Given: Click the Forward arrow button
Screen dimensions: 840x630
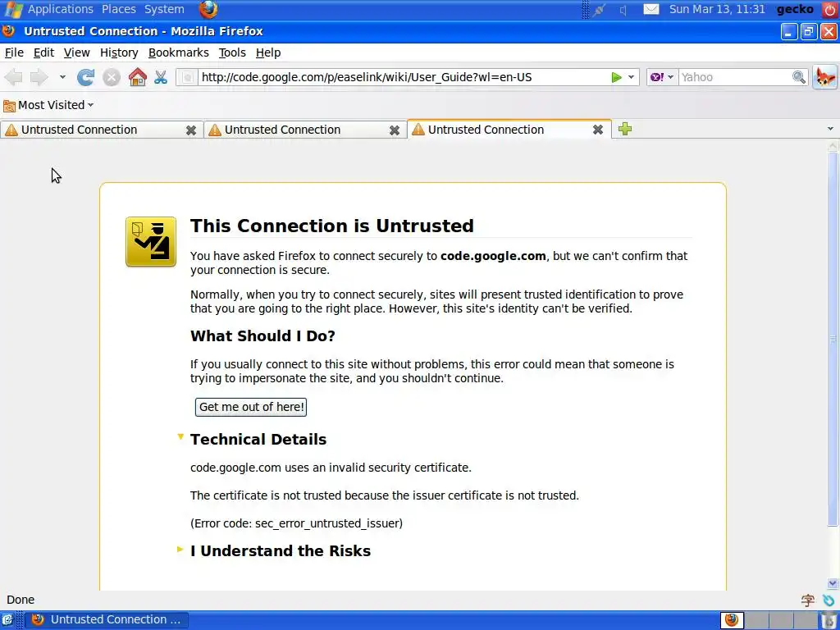Looking at the screenshot, I should [39, 77].
